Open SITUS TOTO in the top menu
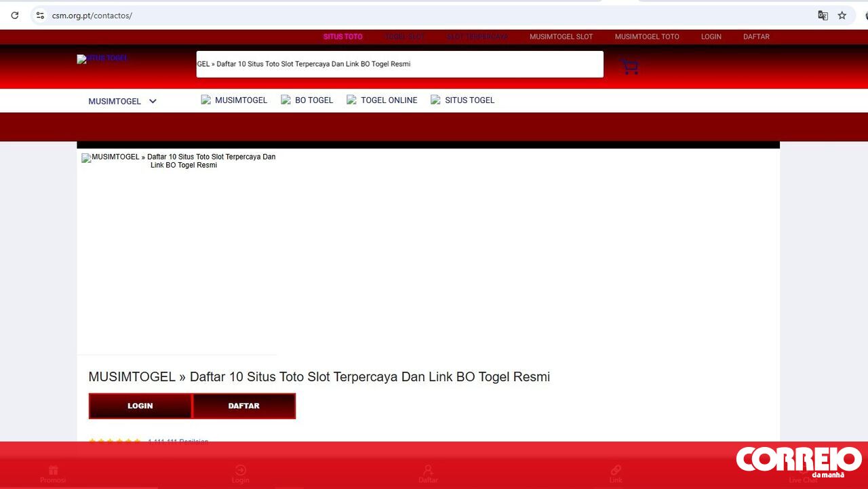The width and height of the screenshot is (868, 489). 342,37
